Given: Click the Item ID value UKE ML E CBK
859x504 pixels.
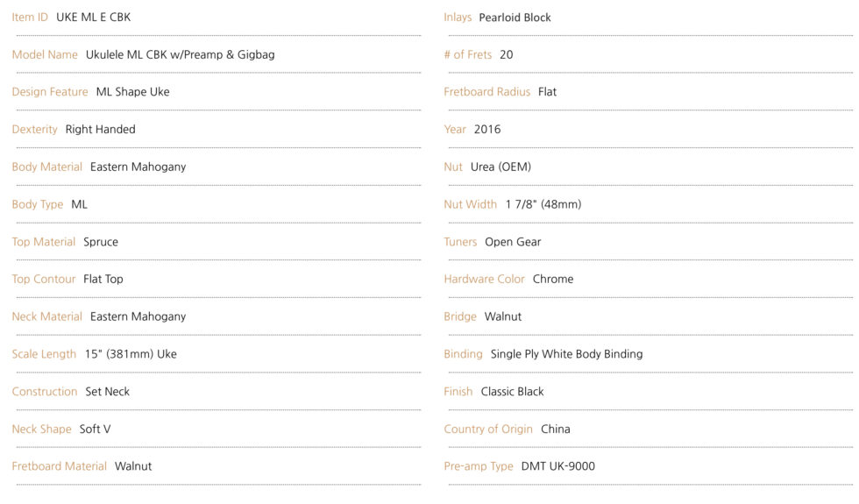Looking at the screenshot, I should pyautogui.click(x=94, y=18).
